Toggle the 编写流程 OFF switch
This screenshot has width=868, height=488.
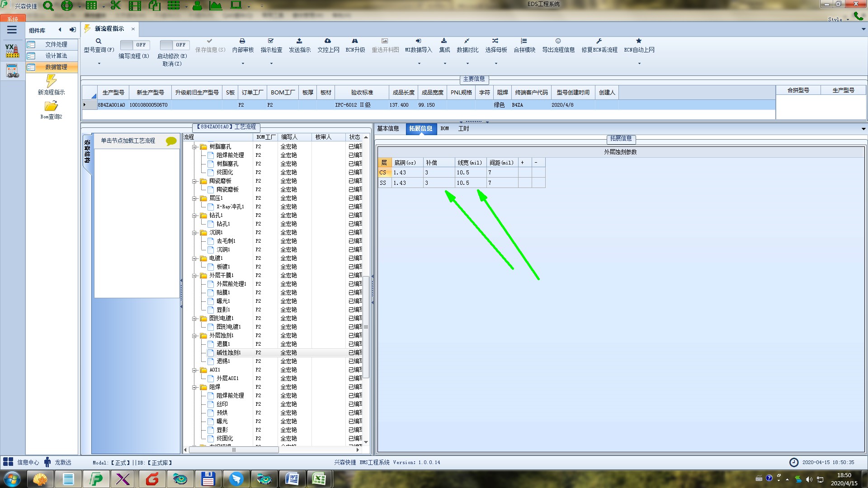click(x=134, y=45)
